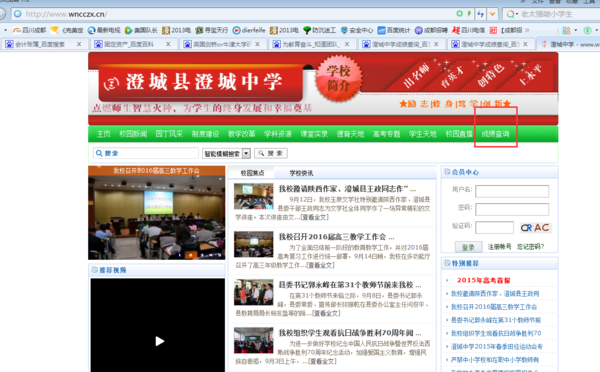Image resolution: width=600 pixels, height=372 pixels.
Task: Expand the address bar history dropdown arrow
Action: (x=492, y=14)
